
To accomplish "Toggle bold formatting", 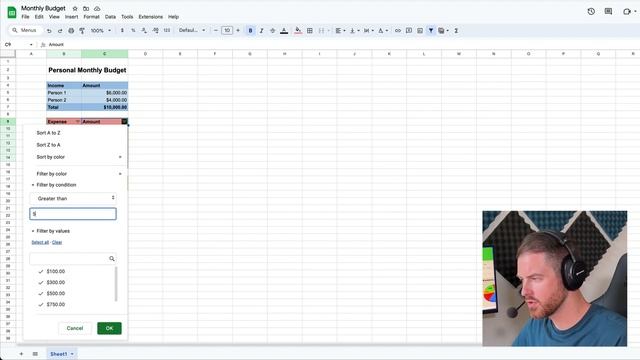I will tap(250, 31).
